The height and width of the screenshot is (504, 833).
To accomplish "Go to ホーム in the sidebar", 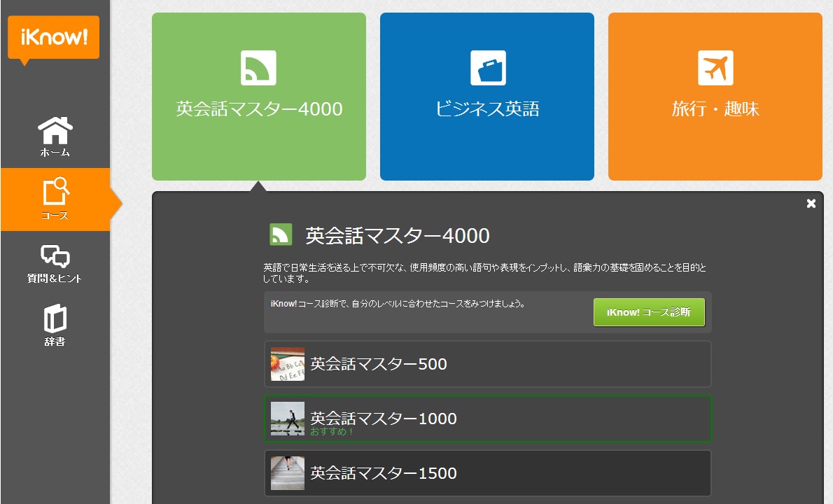I will pyautogui.click(x=55, y=136).
